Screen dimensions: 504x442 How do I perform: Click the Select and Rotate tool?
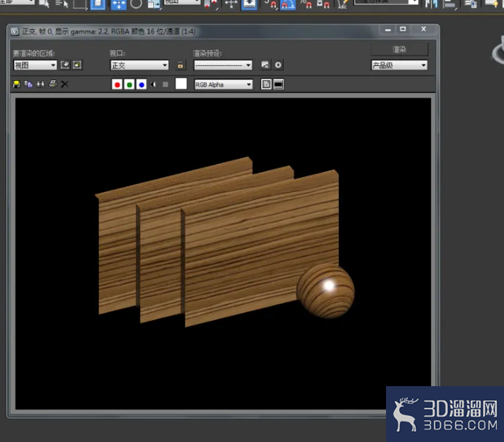pyautogui.click(x=136, y=4)
